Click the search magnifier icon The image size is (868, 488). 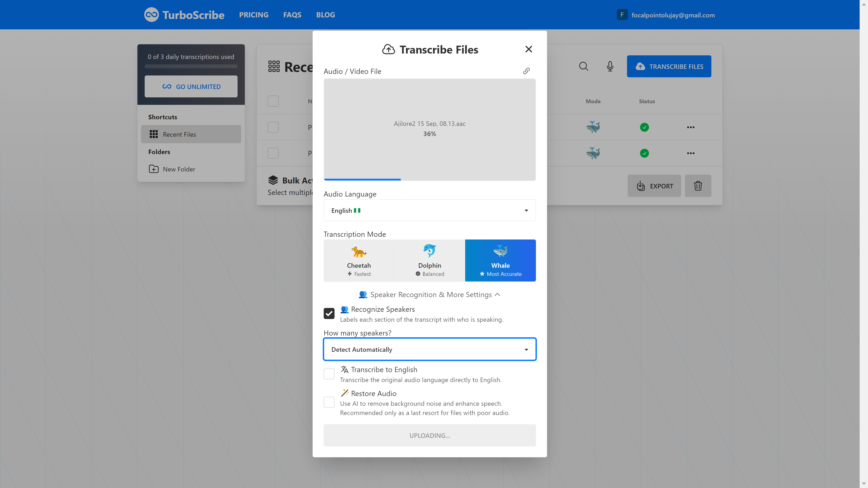(x=584, y=66)
